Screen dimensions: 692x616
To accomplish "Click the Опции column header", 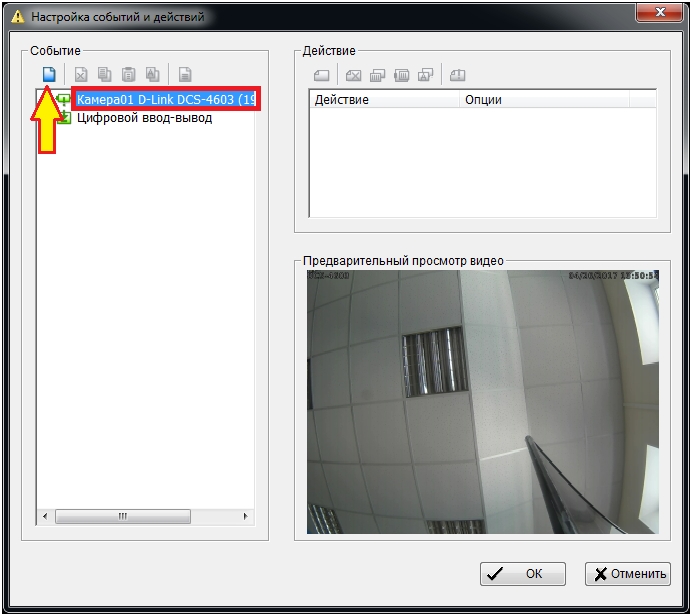I will (555, 100).
